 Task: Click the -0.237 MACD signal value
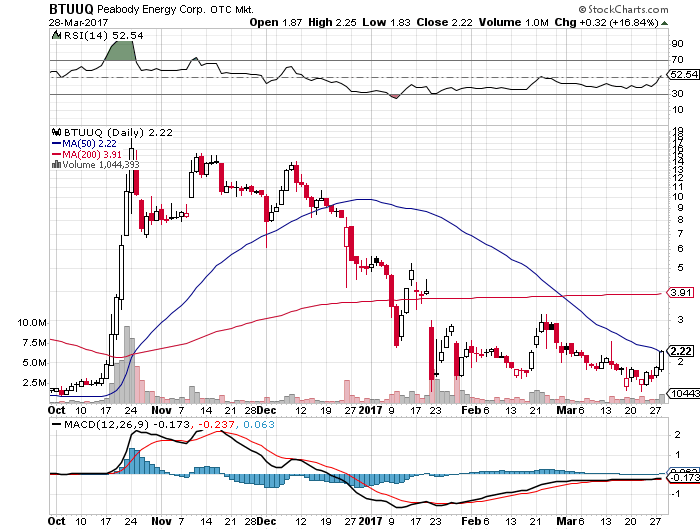point(216,424)
